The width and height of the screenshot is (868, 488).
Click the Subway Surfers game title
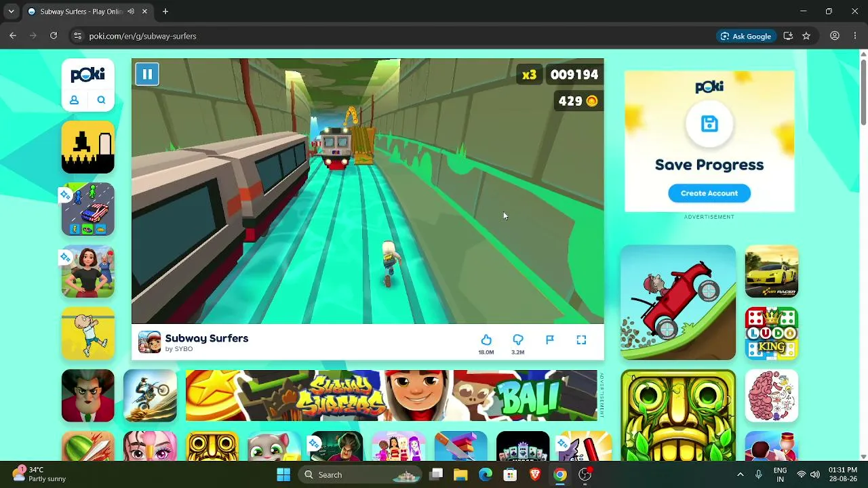pos(207,338)
